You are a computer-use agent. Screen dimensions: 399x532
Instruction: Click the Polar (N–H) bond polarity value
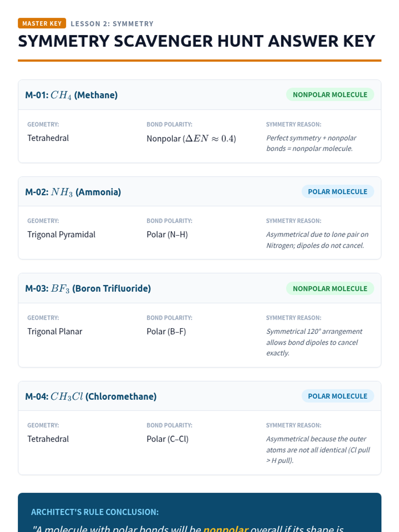pos(167,235)
